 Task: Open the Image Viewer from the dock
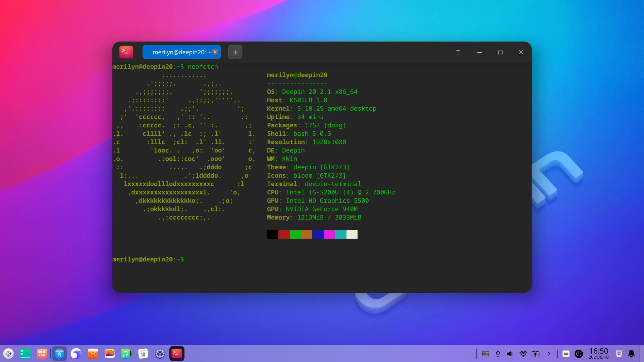pyautogui.click(x=110, y=354)
